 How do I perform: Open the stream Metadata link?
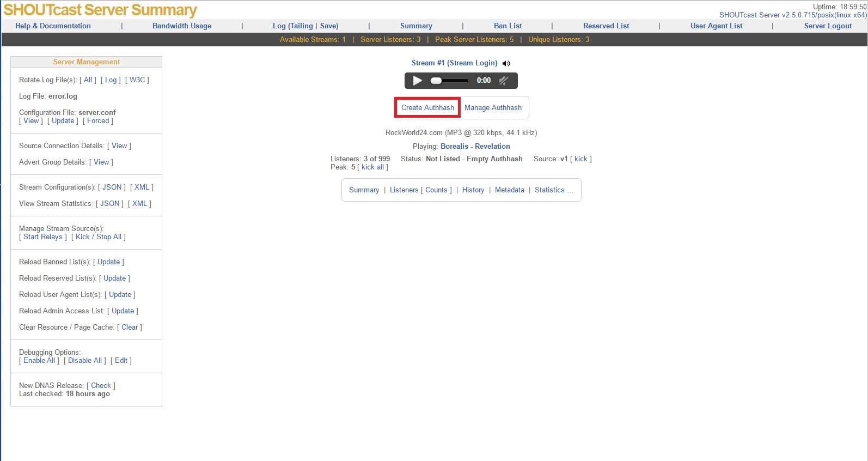pos(510,190)
